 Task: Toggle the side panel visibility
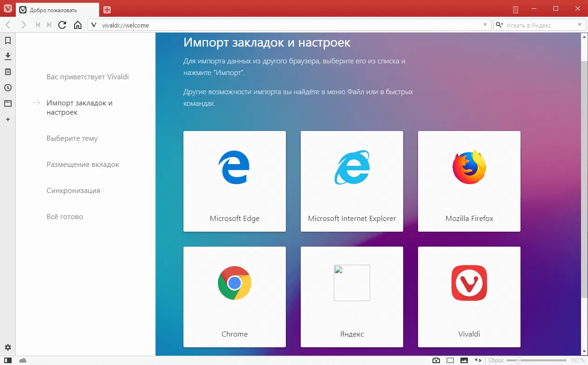point(8,360)
